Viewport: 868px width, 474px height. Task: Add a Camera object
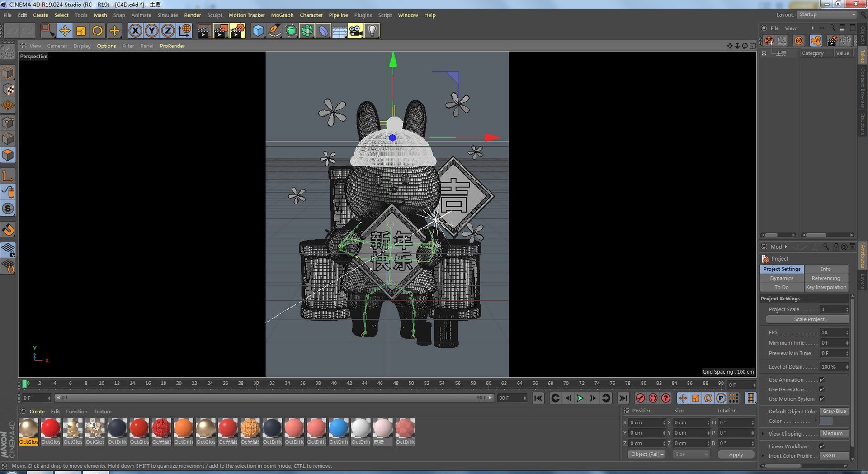tap(356, 31)
